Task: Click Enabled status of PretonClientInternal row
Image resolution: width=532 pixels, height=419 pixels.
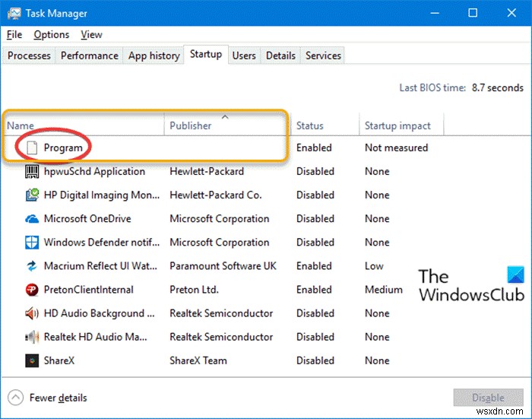Action: coord(314,290)
